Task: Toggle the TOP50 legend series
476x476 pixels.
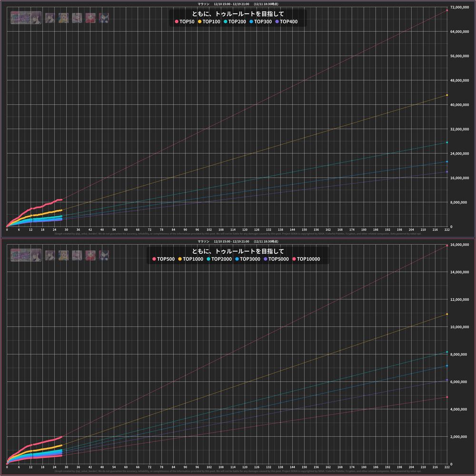Action: [x=185, y=21]
